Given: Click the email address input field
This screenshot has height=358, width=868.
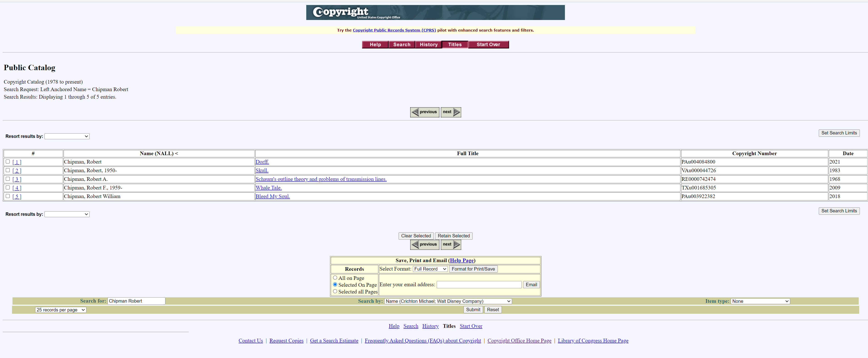Looking at the screenshot, I should tap(479, 284).
